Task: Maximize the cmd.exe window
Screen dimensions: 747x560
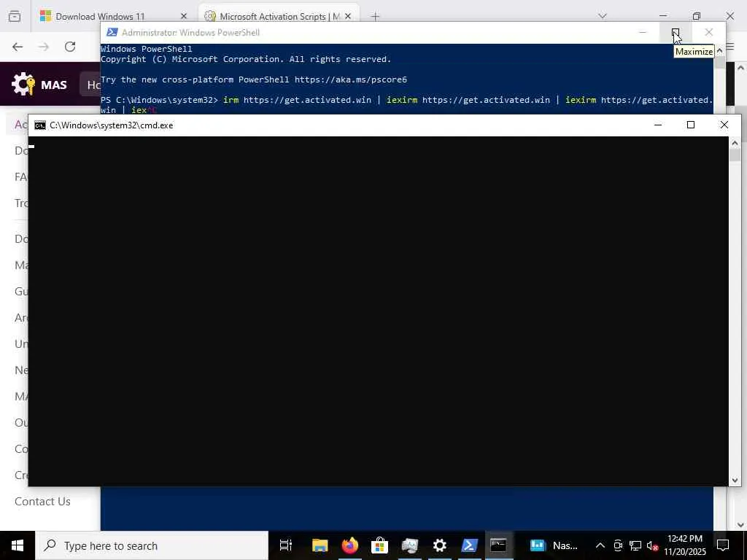Action: point(691,125)
